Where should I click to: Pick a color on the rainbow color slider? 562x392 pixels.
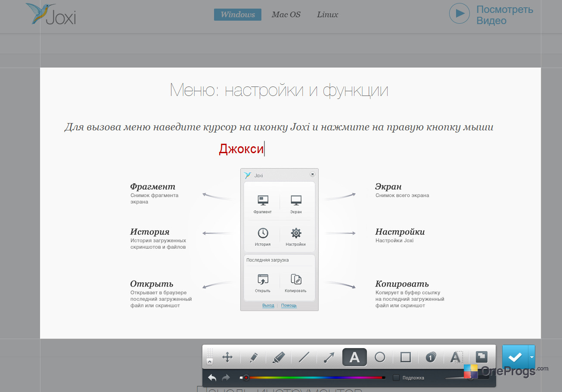(313, 378)
